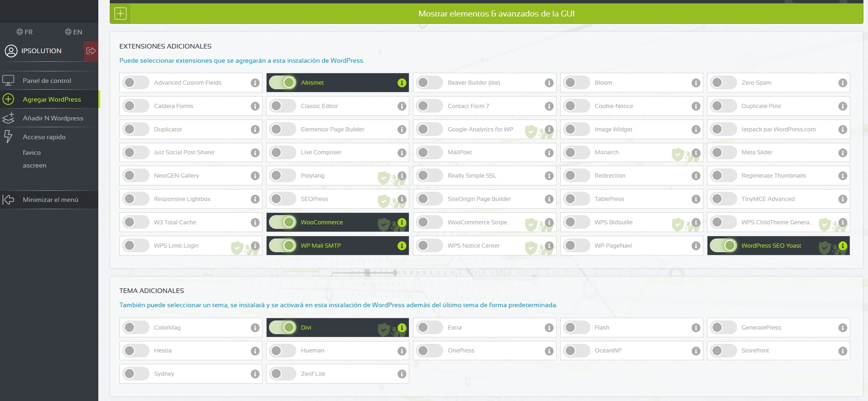Click the TinyMCE Advanced label

coord(768,199)
